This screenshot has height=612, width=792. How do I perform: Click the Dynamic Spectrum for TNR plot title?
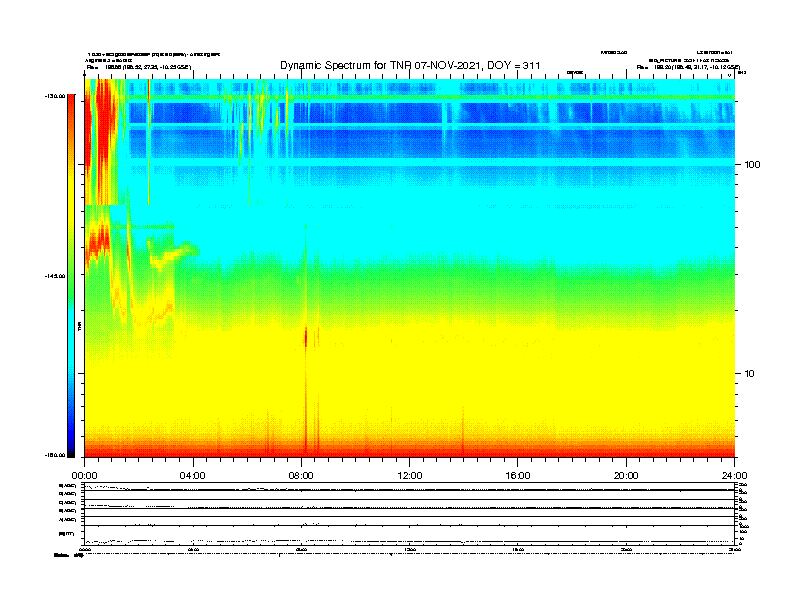[x=410, y=65]
